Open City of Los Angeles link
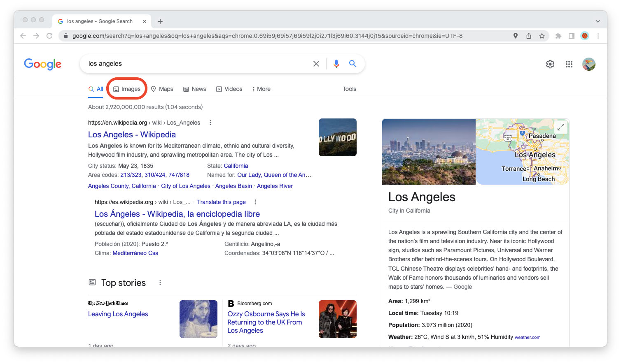 tap(186, 186)
